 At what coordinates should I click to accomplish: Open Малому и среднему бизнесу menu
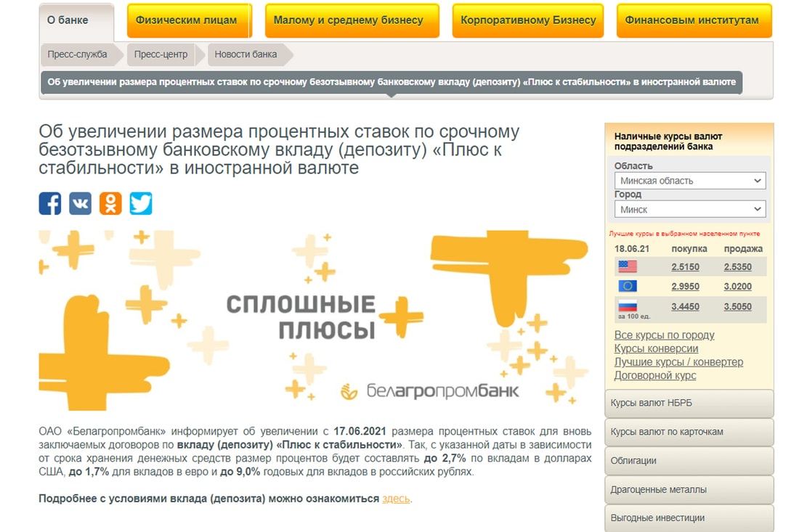(x=352, y=20)
